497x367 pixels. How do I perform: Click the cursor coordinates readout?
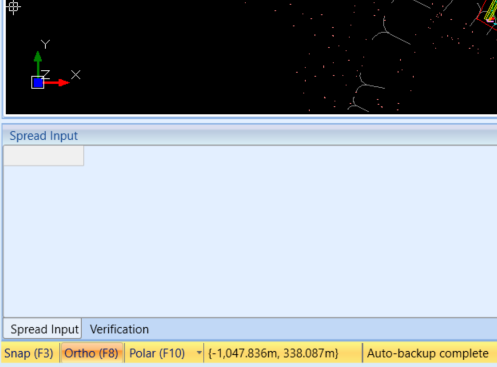(273, 353)
